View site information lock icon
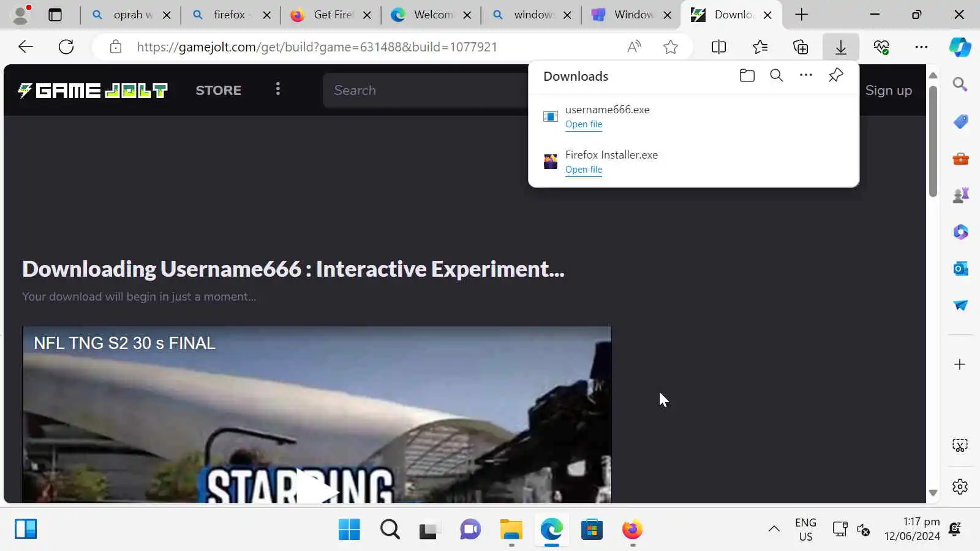Viewport: 980px width, 551px height. [x=115, y=47]
